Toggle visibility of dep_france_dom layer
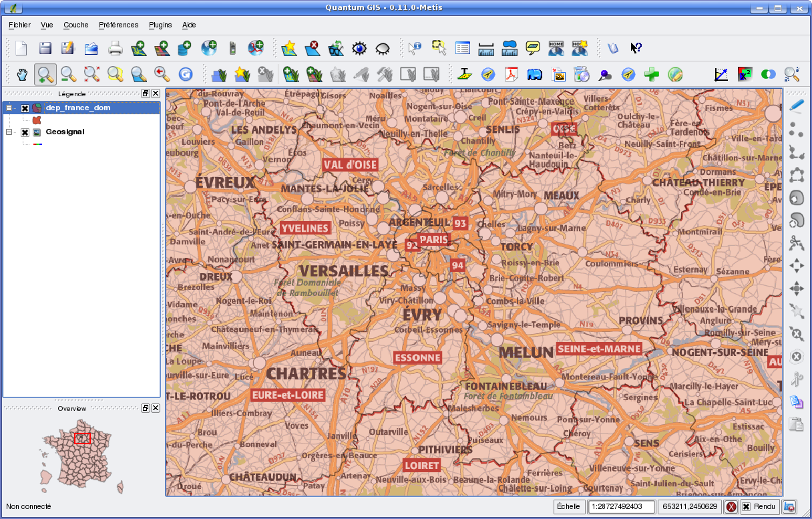Image resolution: width=812 pixels, height=519 pixels. pos(25,108)
